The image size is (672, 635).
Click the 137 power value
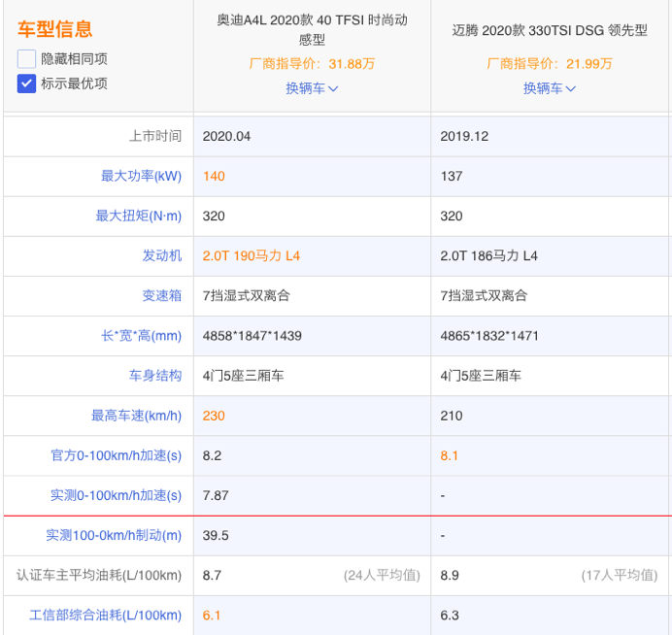[452, 176]
